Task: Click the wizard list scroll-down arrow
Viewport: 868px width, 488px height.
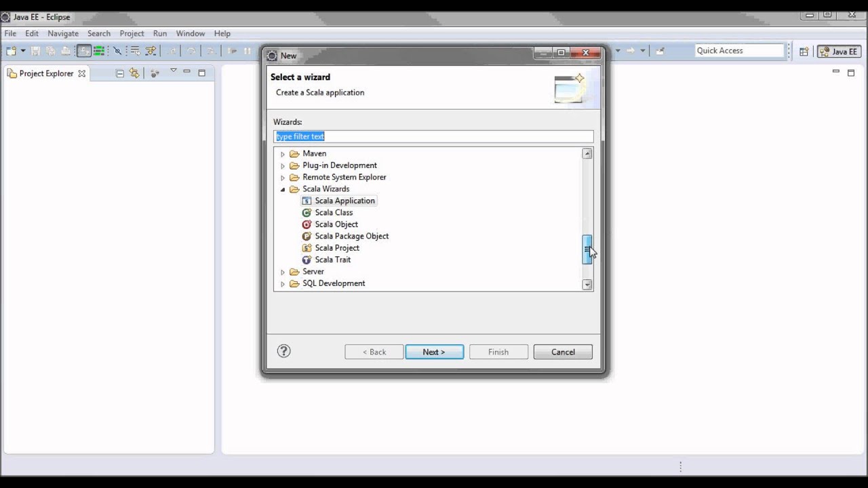Action: tap(587, 285)
